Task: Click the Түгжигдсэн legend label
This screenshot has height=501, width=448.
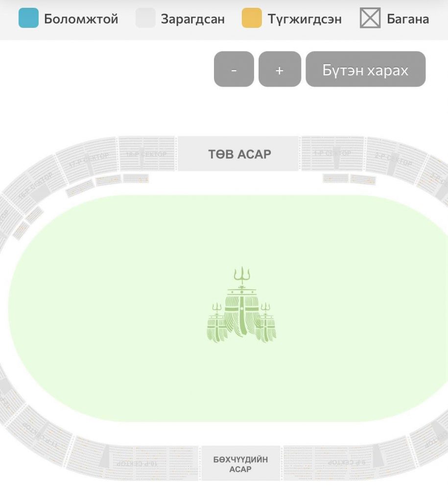Action: tap(305, 19)
